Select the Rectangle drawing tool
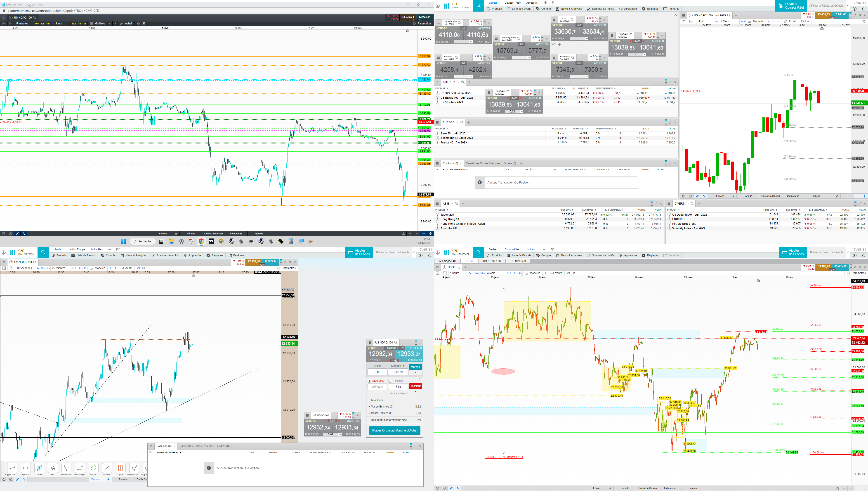 coord(80,468)
